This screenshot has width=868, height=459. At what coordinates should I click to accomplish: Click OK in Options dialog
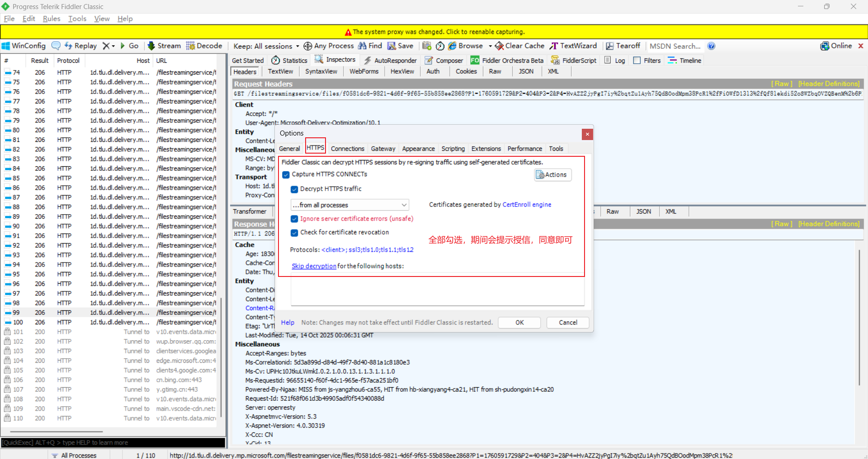pos(519,323)
